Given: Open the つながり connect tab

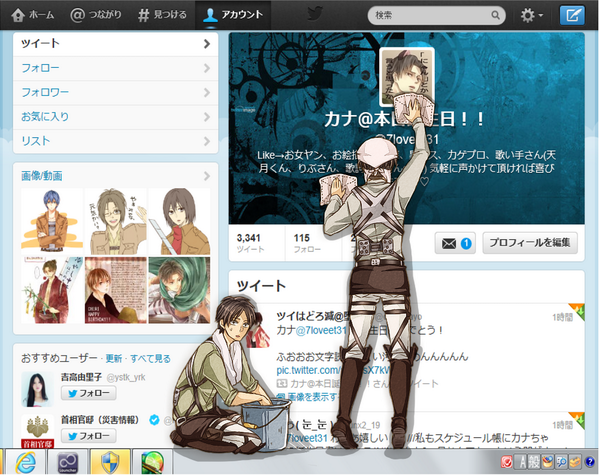Looking at the screenshot, I should click(96, 15).
